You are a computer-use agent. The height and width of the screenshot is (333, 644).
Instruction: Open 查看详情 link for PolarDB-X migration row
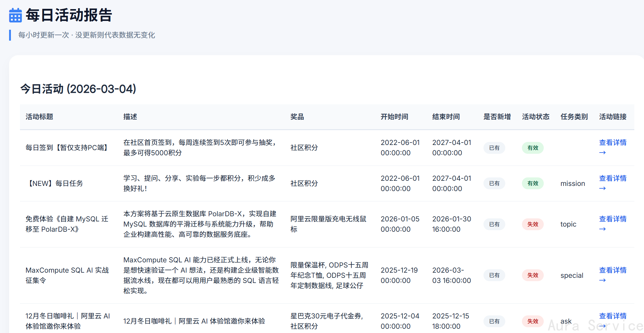pos(612,224)
